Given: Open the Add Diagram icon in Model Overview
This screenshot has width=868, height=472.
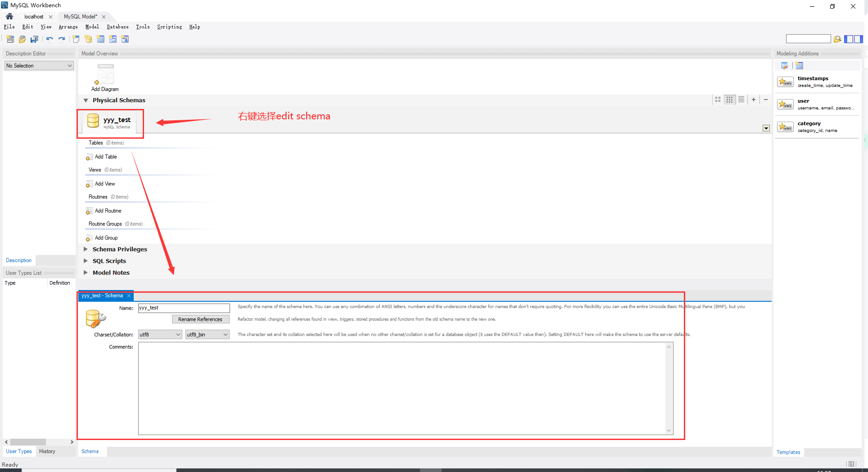Looking at the screenshot, I should coord(105,74).
